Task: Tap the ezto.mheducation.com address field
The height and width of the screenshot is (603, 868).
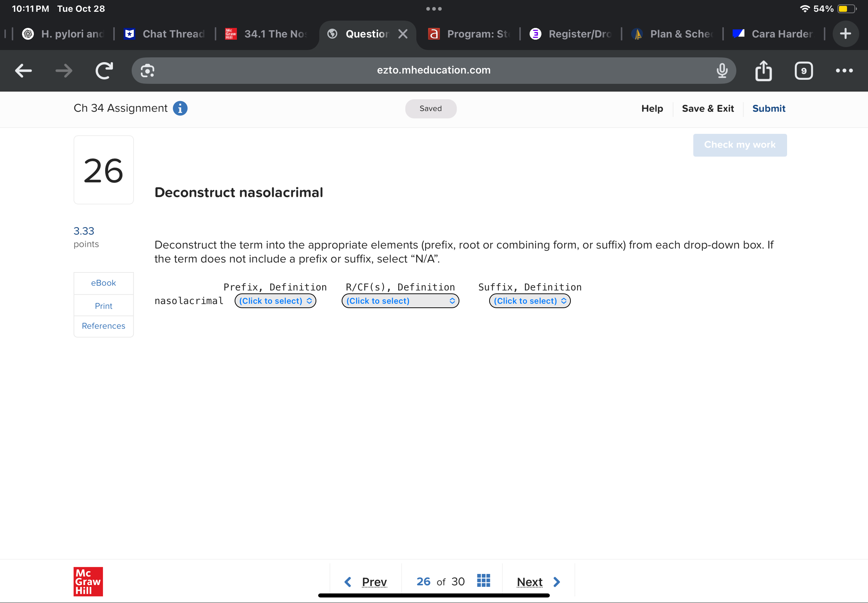Action: point(433,71)
